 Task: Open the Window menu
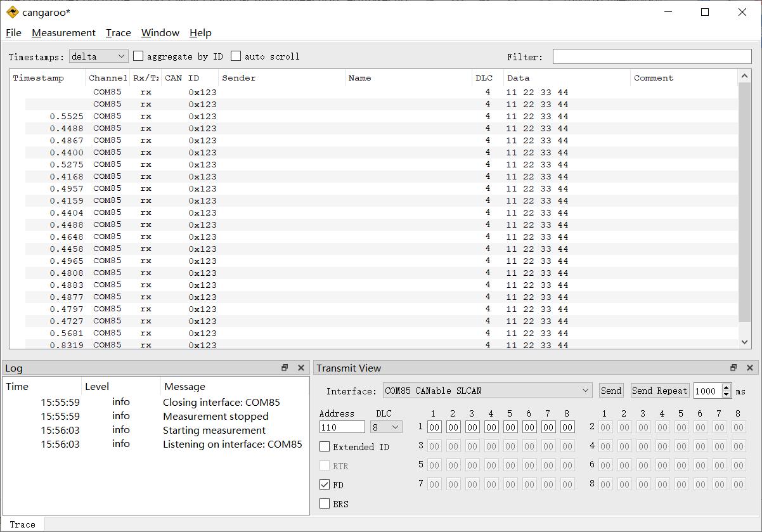click(160, 33)
